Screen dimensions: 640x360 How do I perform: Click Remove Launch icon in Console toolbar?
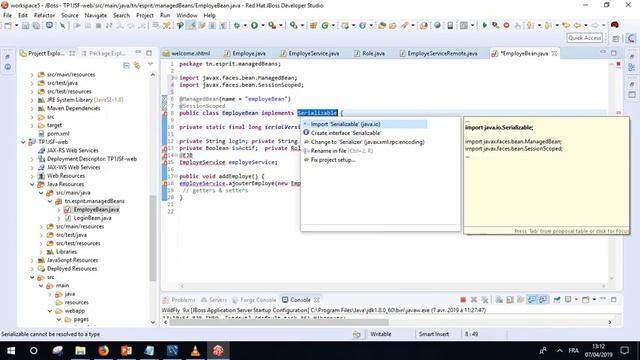click(474, 300)
